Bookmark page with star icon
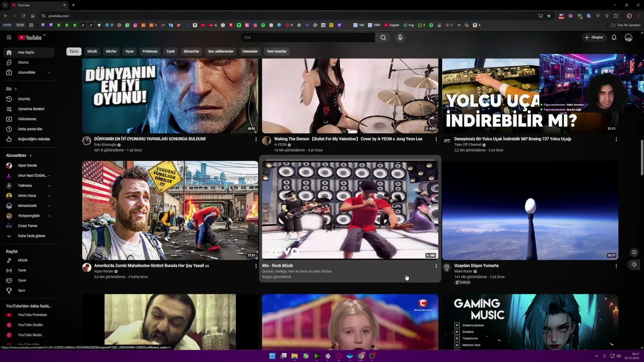 click(x=548, y=16)
